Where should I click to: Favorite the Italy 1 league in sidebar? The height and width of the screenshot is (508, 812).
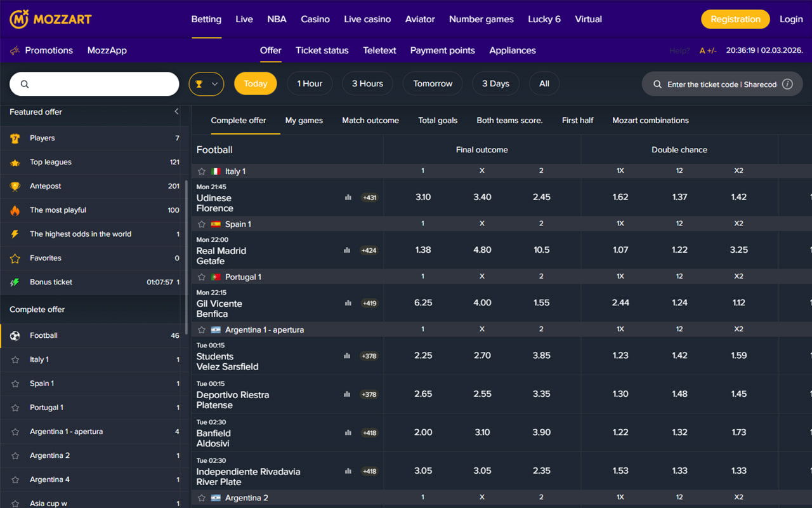click(15, 359)
